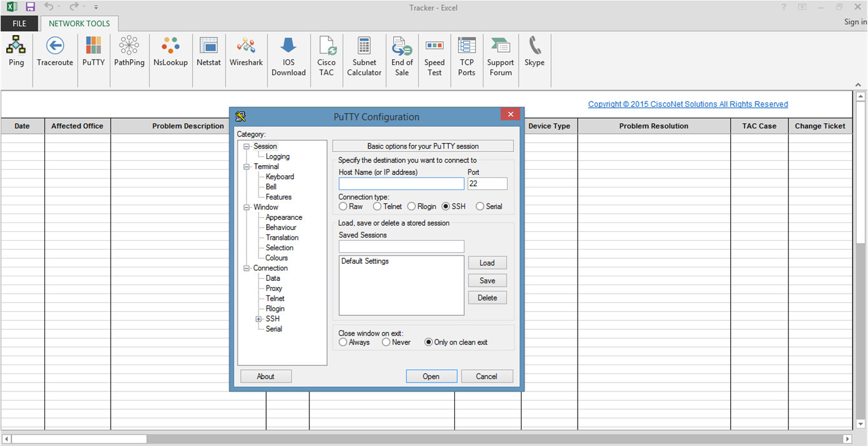The width and height of the screenshot is (868, 446).
Task: Switch to the NETWORK TOOLS tab
Action: (x=79, y=24)
